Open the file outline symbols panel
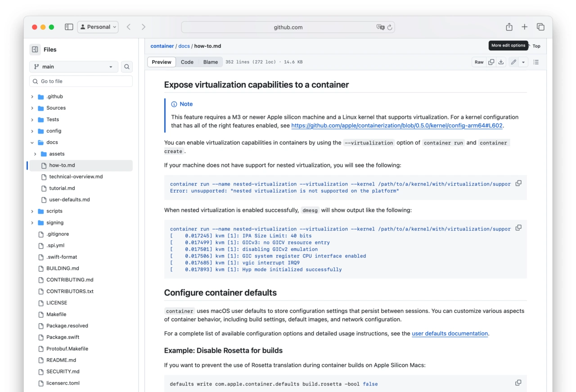Image resolution: width=576 pixels, height=392 pixels. (536, 62)
